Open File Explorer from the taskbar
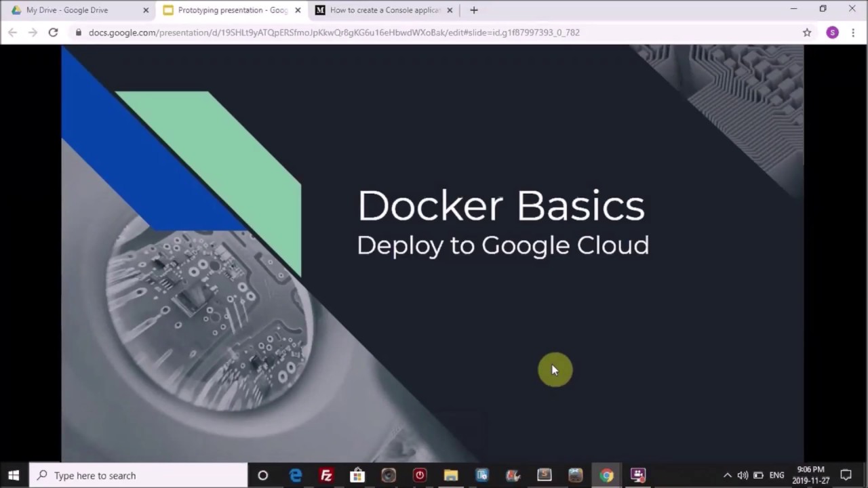868x488 pixels. point(451,475)
